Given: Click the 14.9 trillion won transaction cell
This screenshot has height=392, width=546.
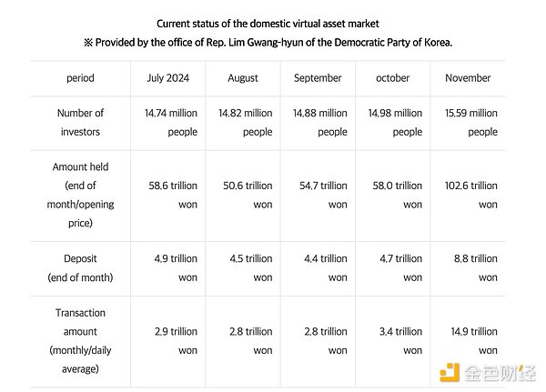Looking at the screenshot, I should point(470,340).
